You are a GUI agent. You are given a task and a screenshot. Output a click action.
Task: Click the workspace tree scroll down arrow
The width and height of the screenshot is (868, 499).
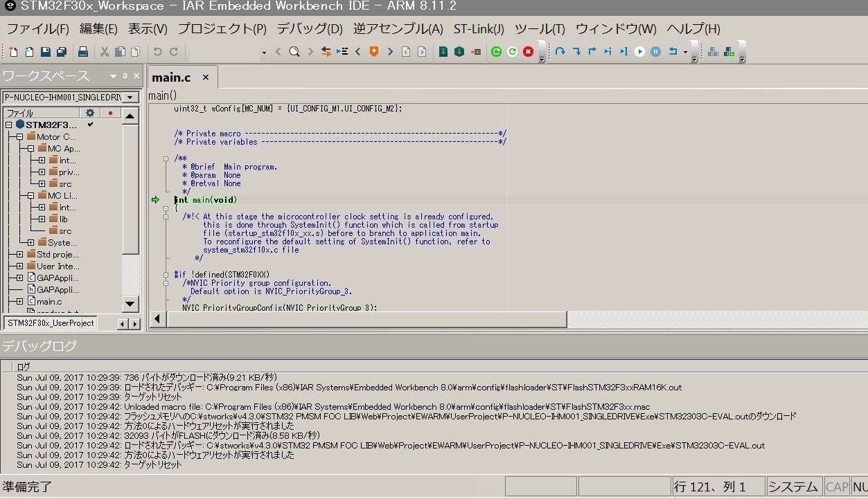point(131,304)
